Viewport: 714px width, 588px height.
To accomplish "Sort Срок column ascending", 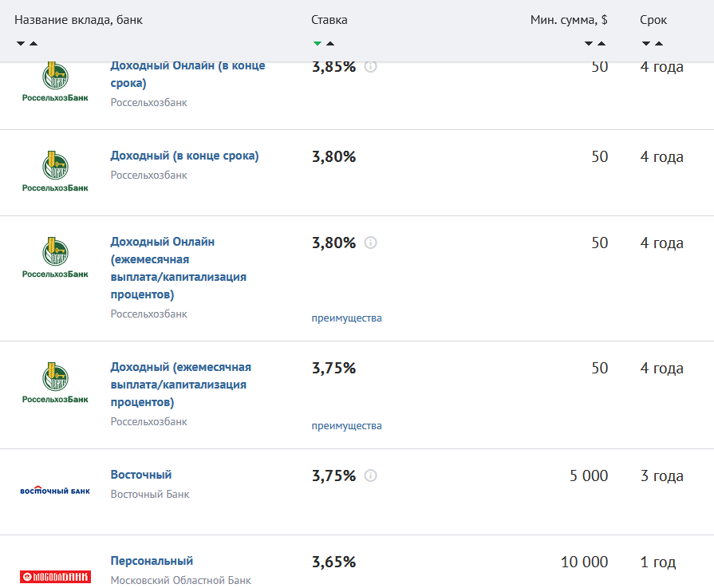I will click(659, 43).
